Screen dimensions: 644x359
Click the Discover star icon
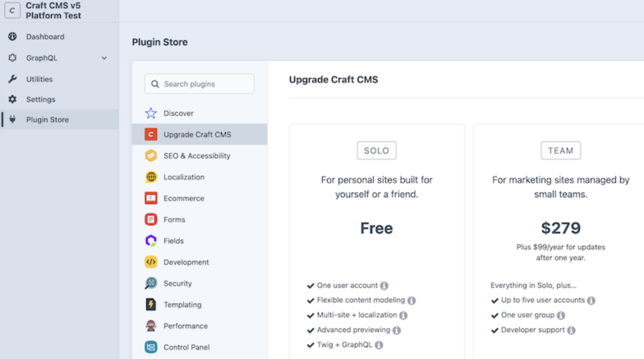click(x=151, y=113)
